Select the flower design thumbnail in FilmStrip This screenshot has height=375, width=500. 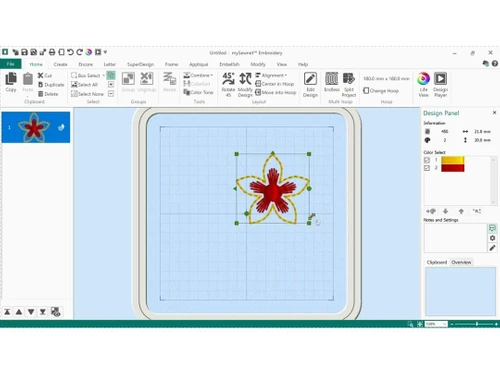36,127
